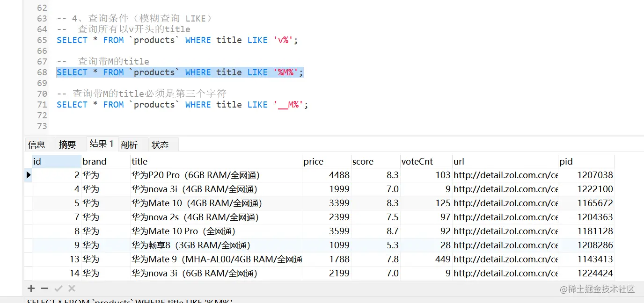Add a new record with the plus icon
Image resolution: width=644 pixels, height=303 pixels.
[31, 289]
